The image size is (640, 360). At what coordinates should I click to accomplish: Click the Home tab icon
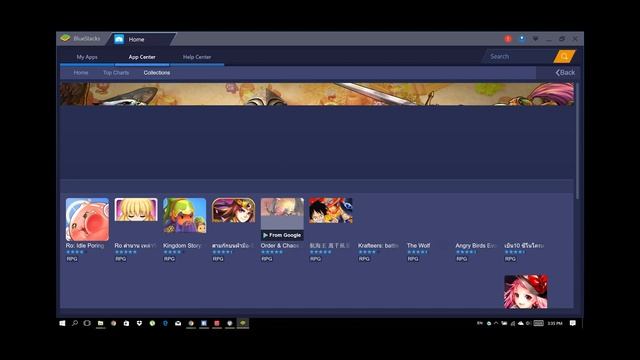pyautogui.click(x=119, y=39)
